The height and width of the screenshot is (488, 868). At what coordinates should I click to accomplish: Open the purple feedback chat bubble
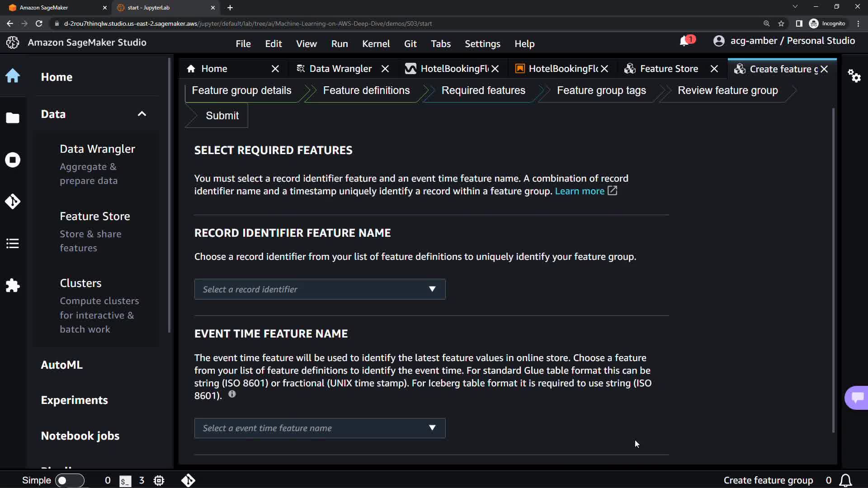point(857,398)
